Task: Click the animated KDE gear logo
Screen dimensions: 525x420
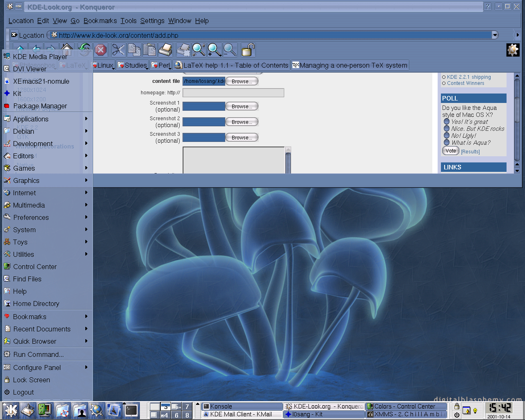Action: [513, 50]
